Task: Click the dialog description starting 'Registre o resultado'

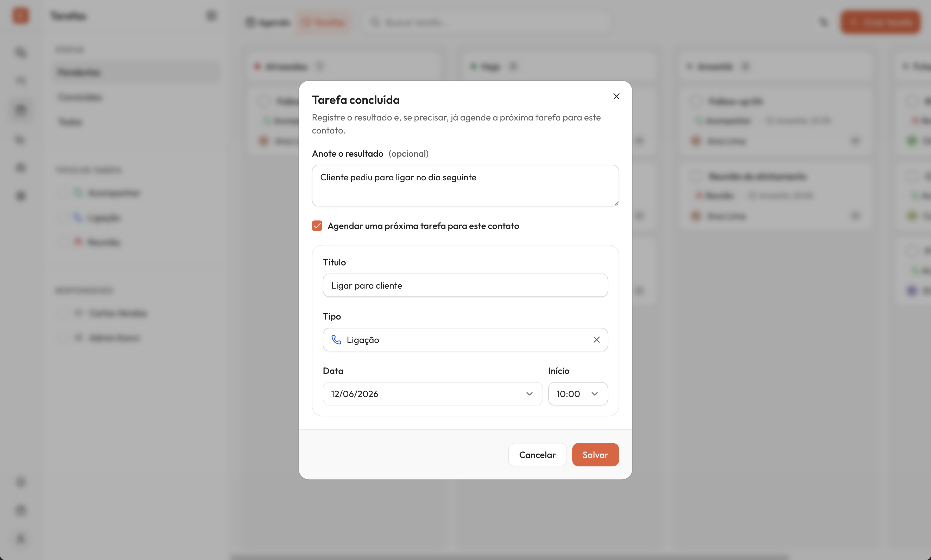Action: pos(456,124)
